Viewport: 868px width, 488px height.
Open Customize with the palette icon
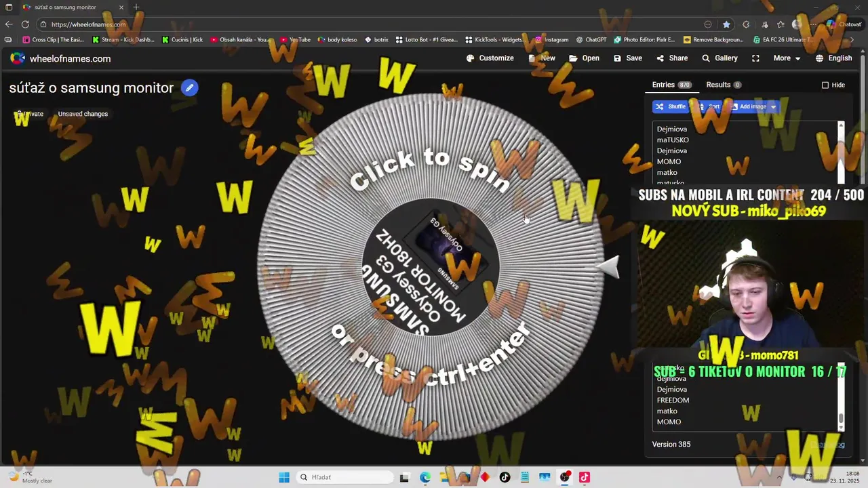[x=490, y=58]
